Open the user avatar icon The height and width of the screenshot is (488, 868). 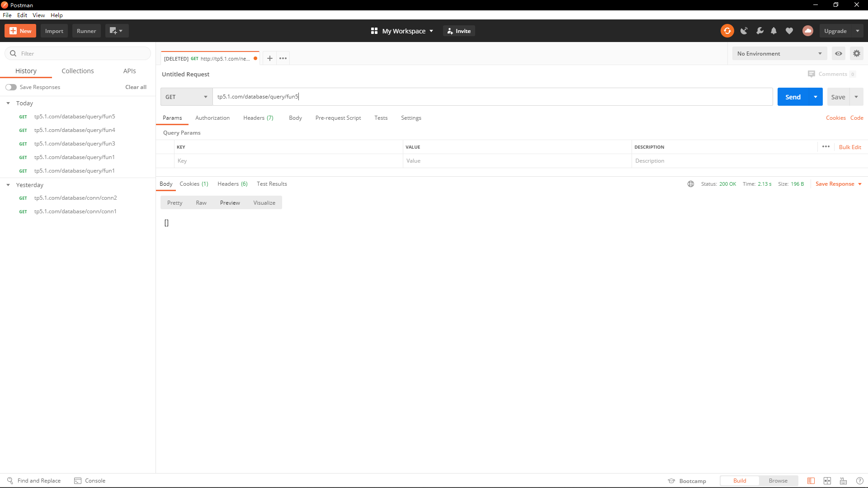click(808, 31)
